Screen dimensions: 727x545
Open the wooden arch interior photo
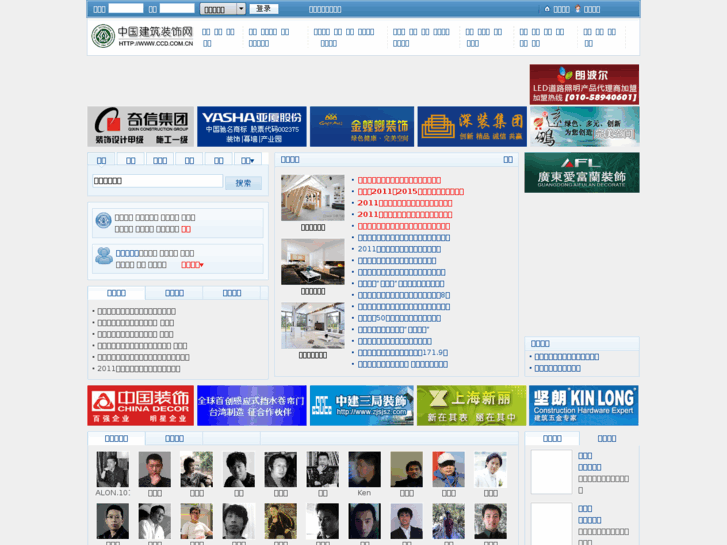click(x=313, y=198)
